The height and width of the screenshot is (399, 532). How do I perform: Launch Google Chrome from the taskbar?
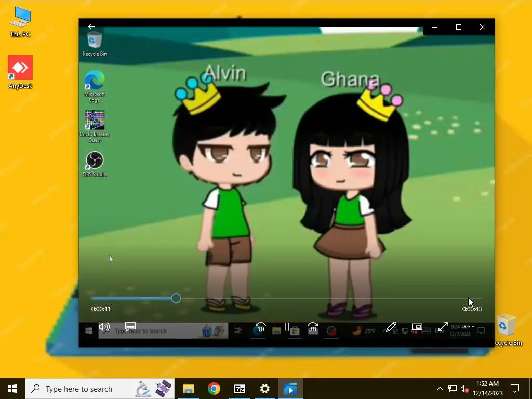[x=214, y=389]
